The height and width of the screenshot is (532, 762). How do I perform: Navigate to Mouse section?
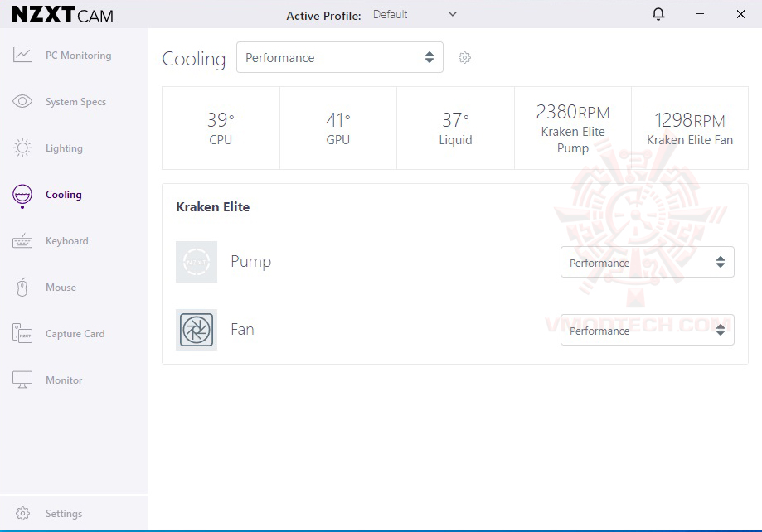coord(61,288)
